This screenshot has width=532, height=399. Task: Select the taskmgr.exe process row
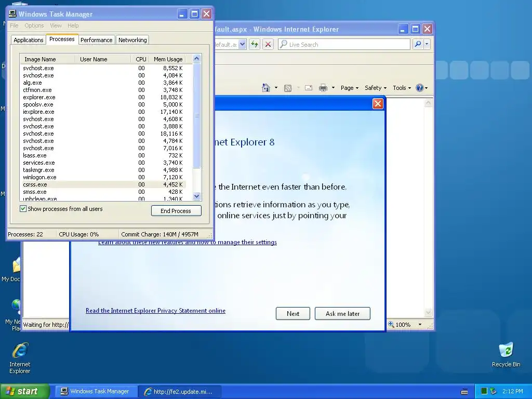point(103,170)
